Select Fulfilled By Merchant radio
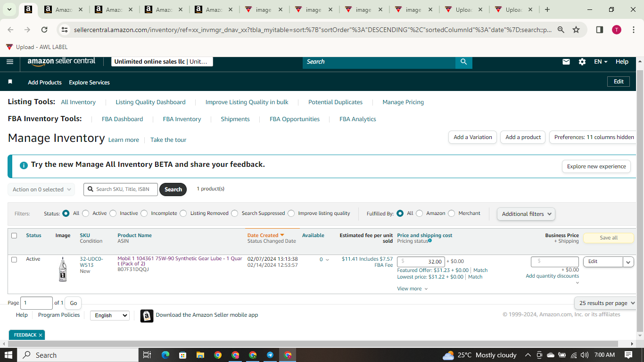 [x=452, y=214]
